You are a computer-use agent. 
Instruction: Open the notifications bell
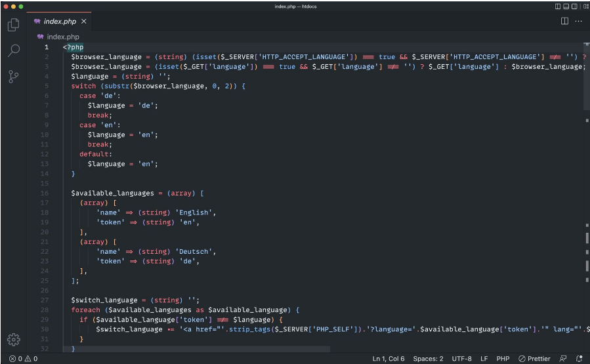click(579, 359)
